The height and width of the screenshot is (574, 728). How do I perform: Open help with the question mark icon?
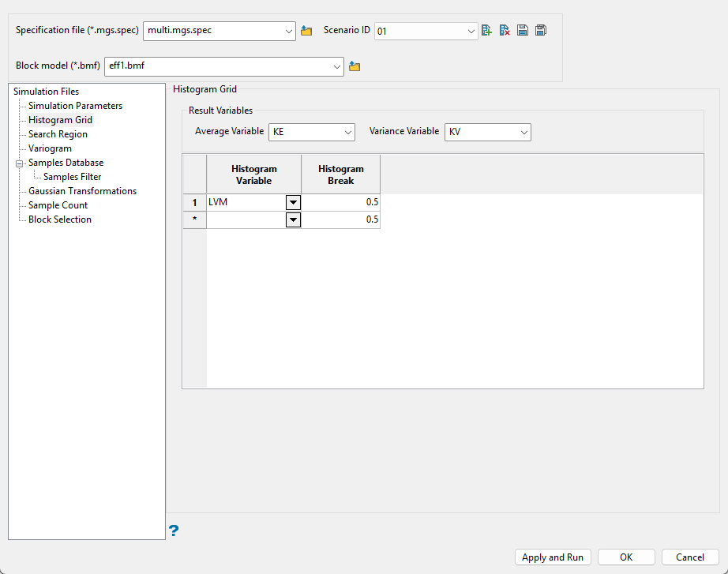(174, 531)
